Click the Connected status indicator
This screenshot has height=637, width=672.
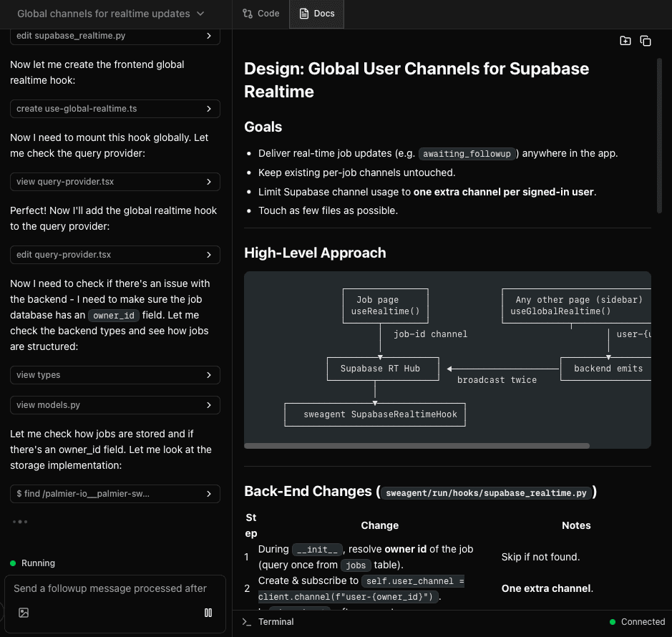pos(637,622)
